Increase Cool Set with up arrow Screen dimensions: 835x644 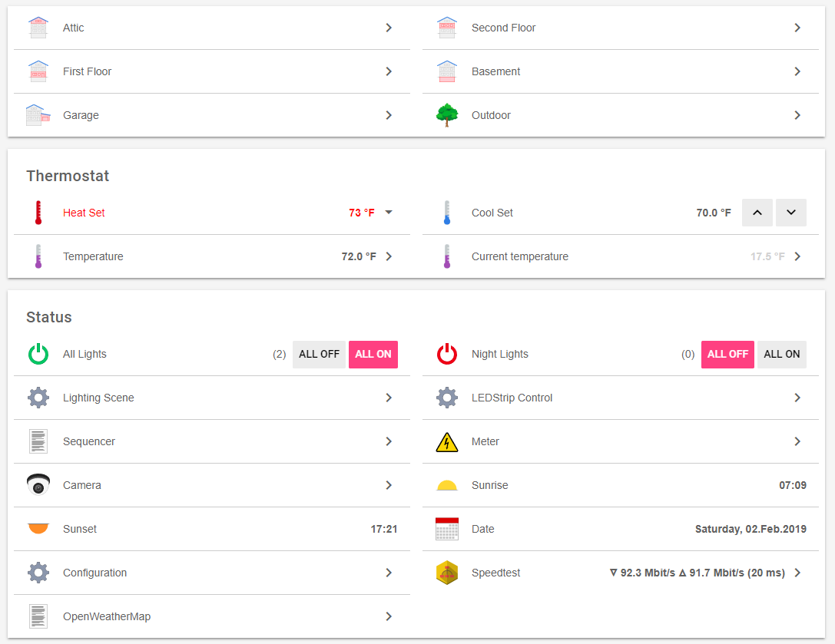(757, 213)
